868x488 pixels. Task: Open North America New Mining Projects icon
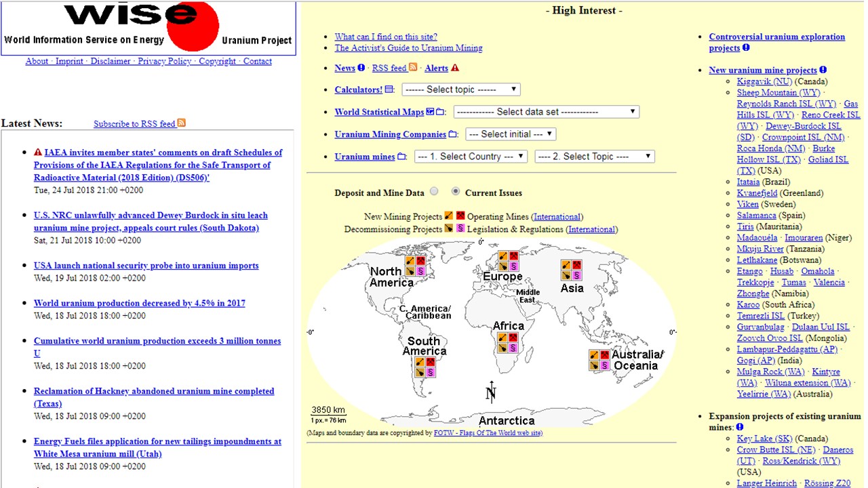[410, 260]
